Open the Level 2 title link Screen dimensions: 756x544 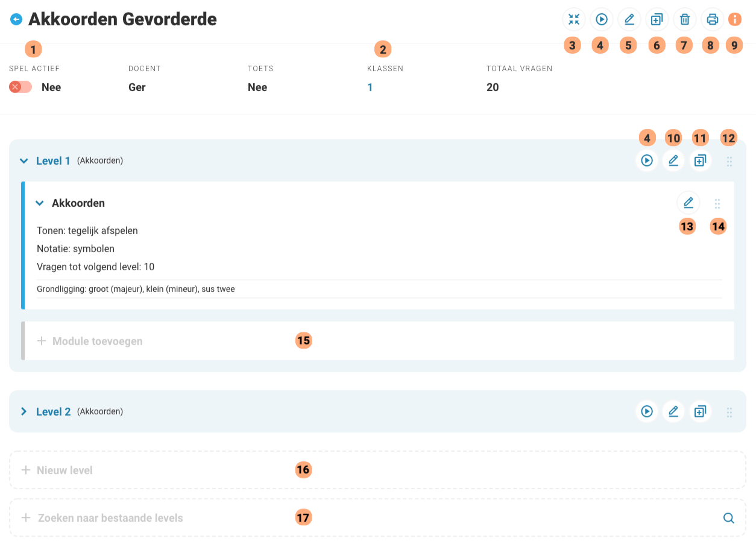53,412
